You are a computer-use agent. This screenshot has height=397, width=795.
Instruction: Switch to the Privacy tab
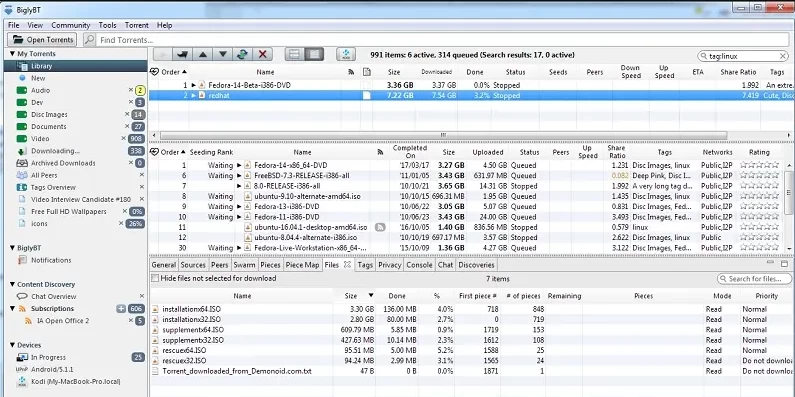pyautogui.click(x=389, y=265)
